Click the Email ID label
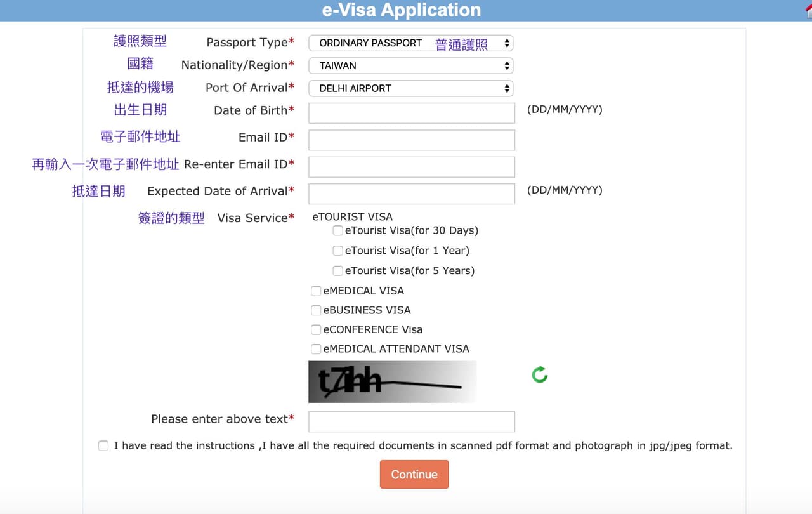 click(266, 137)
